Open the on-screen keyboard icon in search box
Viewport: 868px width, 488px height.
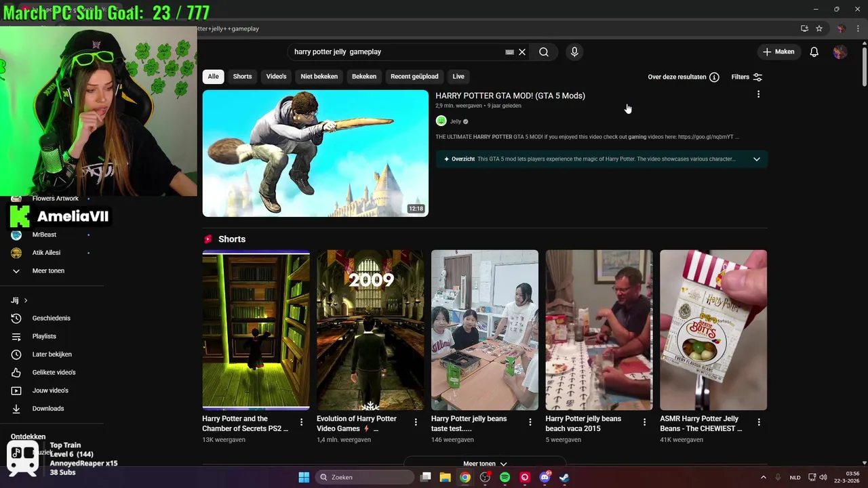[x=509, y=52]
